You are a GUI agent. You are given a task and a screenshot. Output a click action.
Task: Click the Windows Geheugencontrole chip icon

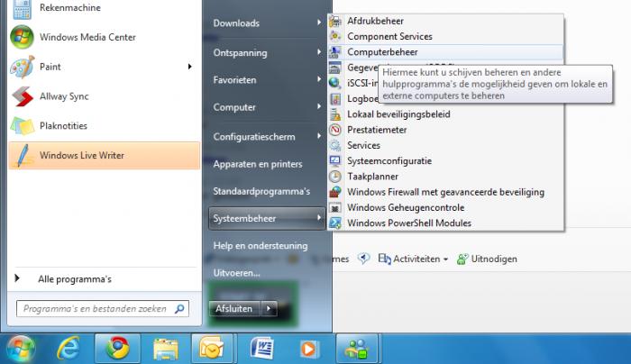(335, 207)
